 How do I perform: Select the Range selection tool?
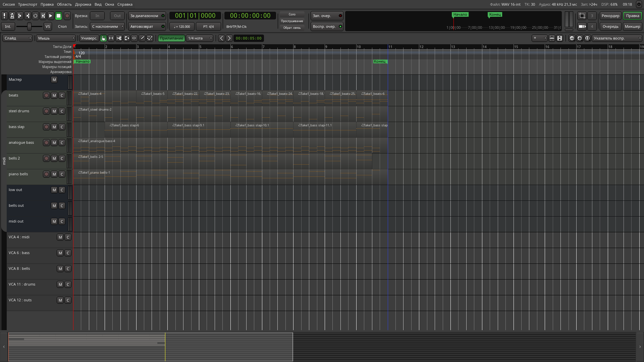[x=111, y=38]
